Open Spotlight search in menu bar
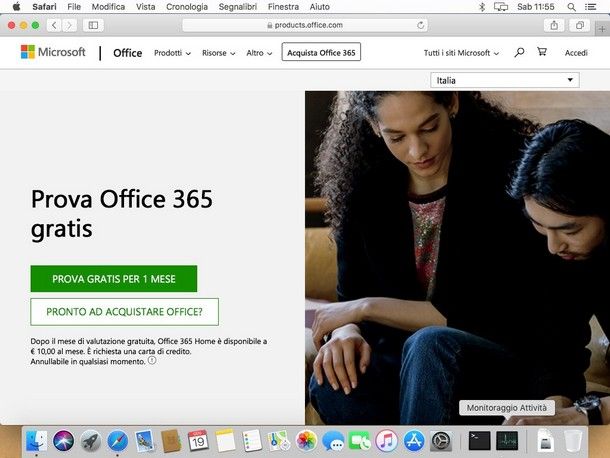This screenshot has height=458, width=610. 571,7
